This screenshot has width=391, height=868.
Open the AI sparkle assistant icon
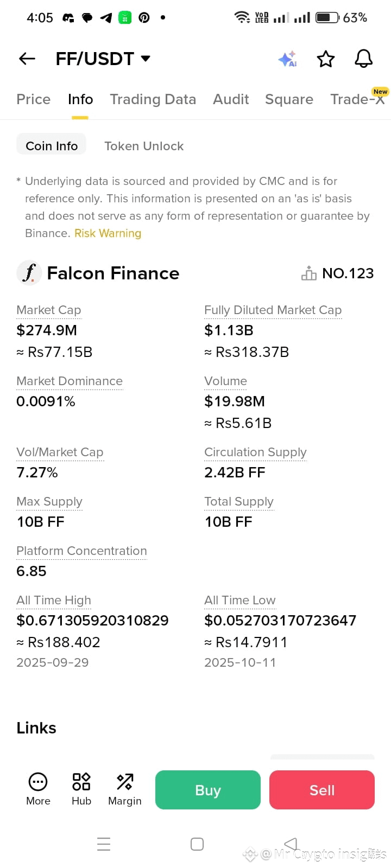[x=287, y=59]
